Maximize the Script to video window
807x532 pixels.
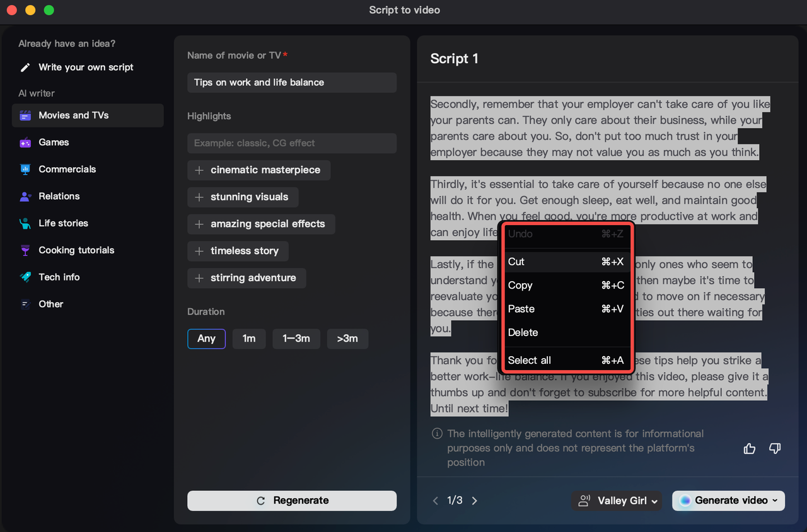click(49, 10)
